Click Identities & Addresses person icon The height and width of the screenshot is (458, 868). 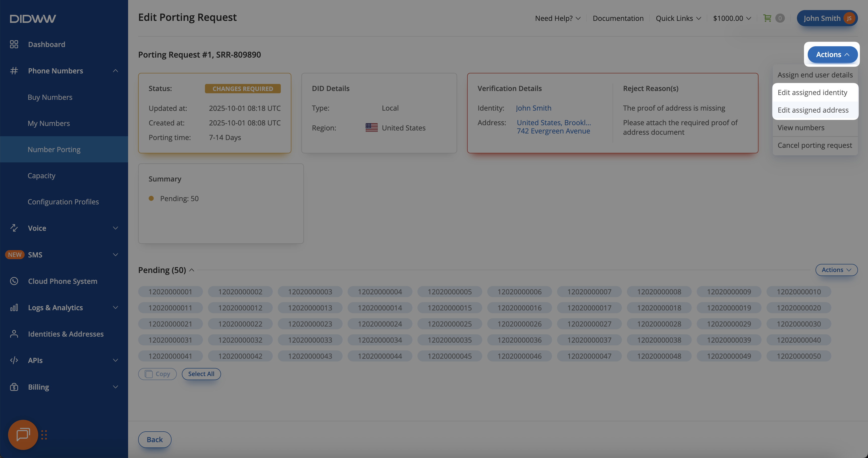(14, 334)
